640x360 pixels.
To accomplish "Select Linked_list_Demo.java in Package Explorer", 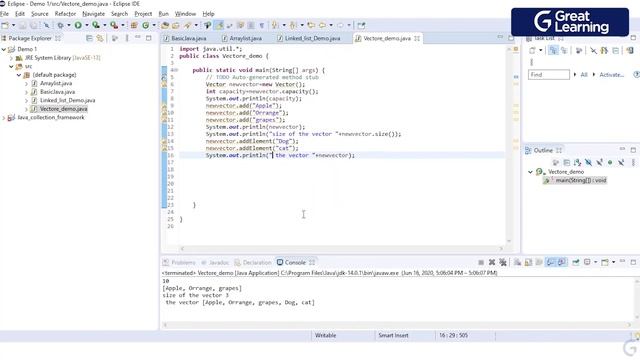I will pyautogui.click(x=67, y=100).
